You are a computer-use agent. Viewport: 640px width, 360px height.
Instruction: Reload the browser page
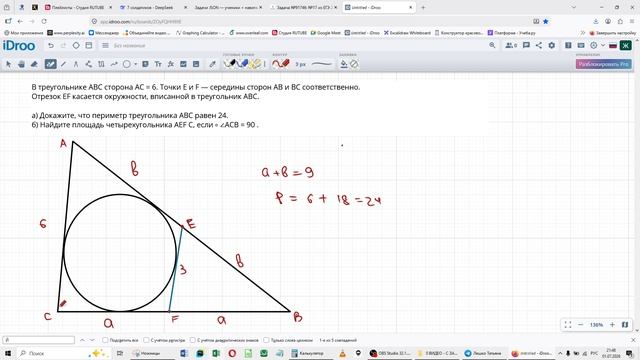click(44, 21)
